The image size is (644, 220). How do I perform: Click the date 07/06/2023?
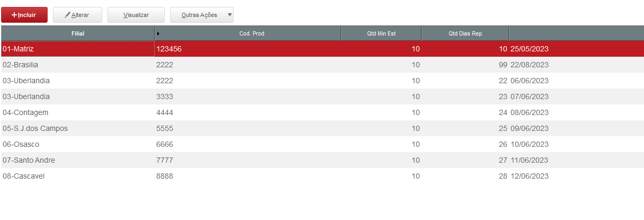point(530,96)
